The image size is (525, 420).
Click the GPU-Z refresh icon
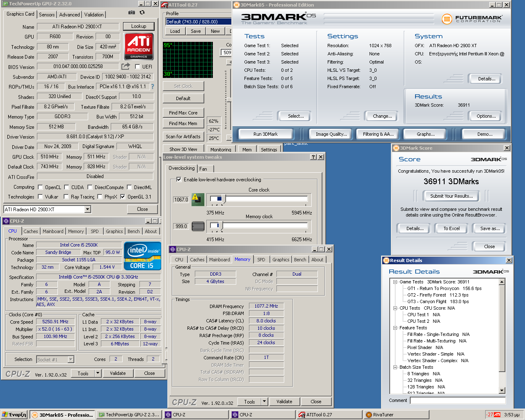142,13
